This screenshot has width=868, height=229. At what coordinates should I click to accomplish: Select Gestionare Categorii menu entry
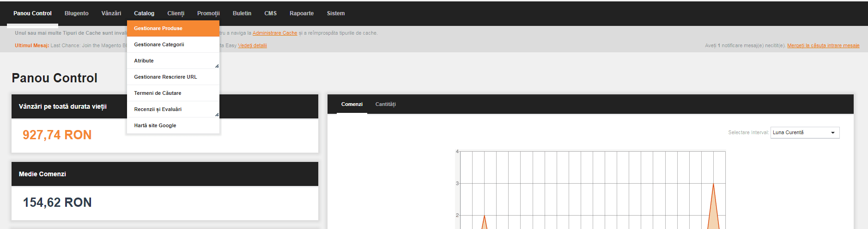pos(173,44)
